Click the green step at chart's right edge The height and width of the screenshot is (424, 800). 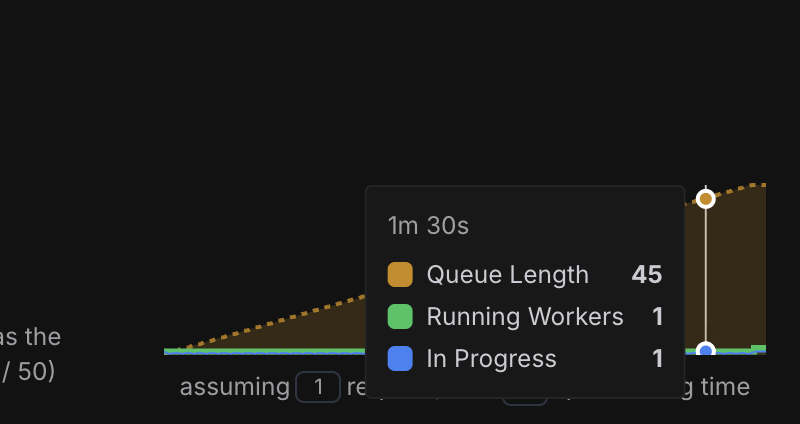click(759, 348)
